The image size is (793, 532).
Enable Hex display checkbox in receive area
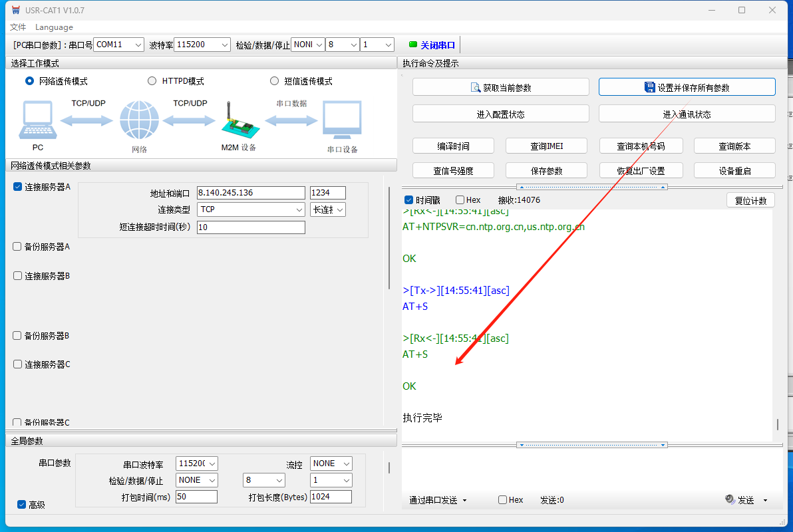[460, 200]
